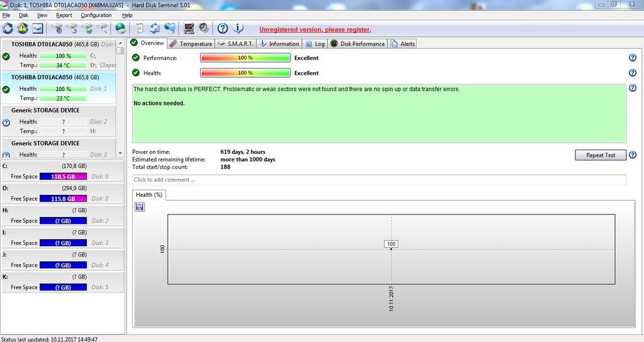This screenshot has width=644, height=342.
Task: Switch to the Temperature tab
Action: pyautogui.click(x=191, y=43)
